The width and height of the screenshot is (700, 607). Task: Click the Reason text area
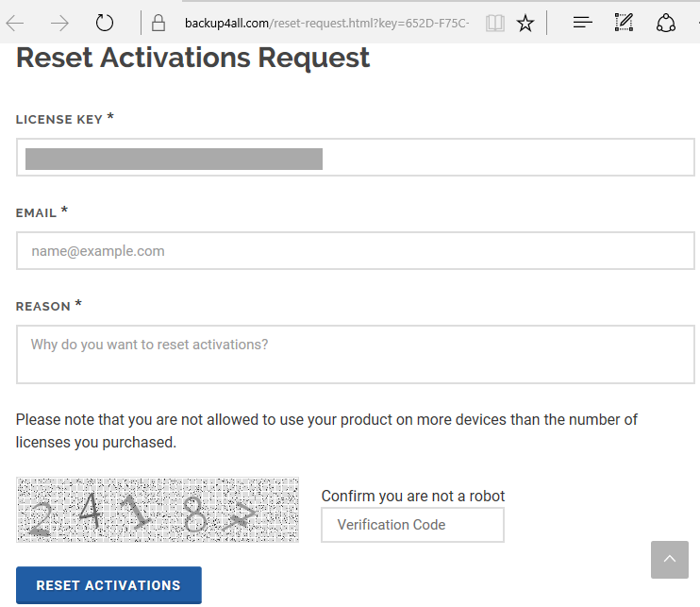pos(356,354)
